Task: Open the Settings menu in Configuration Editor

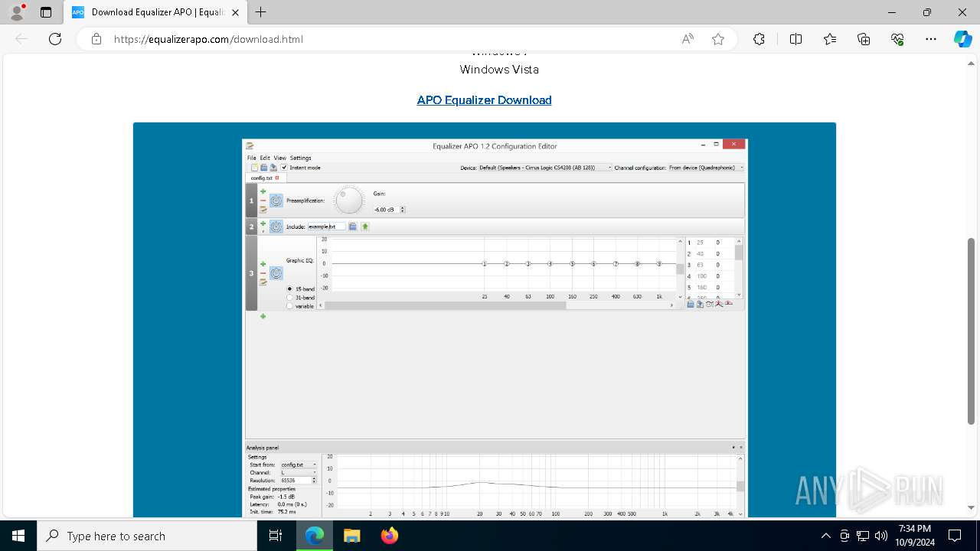Action: click(300, 158)
